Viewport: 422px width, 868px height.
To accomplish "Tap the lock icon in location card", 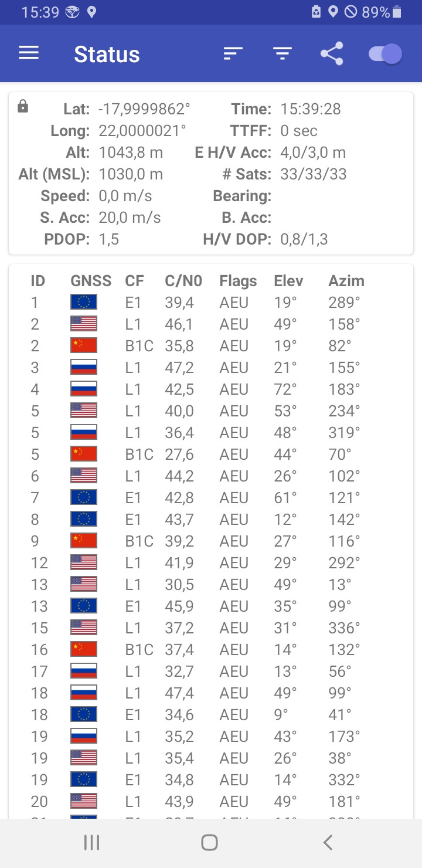I will click(x=23, y=106).
